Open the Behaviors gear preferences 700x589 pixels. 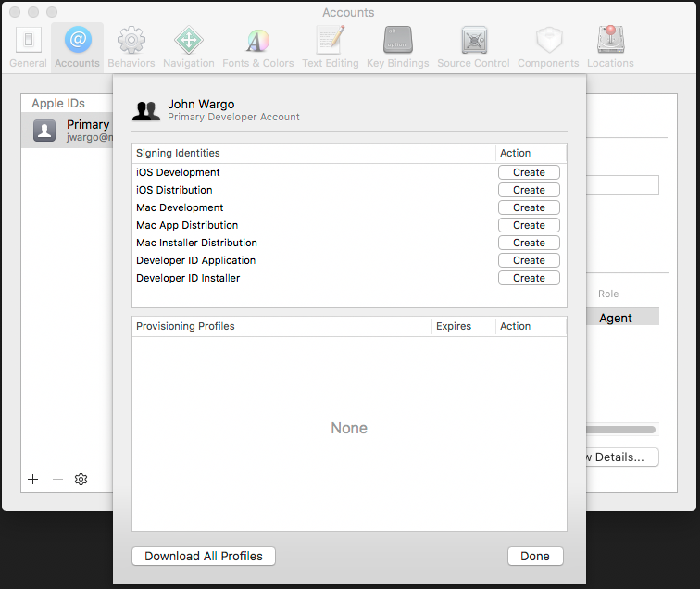(131, 47)
